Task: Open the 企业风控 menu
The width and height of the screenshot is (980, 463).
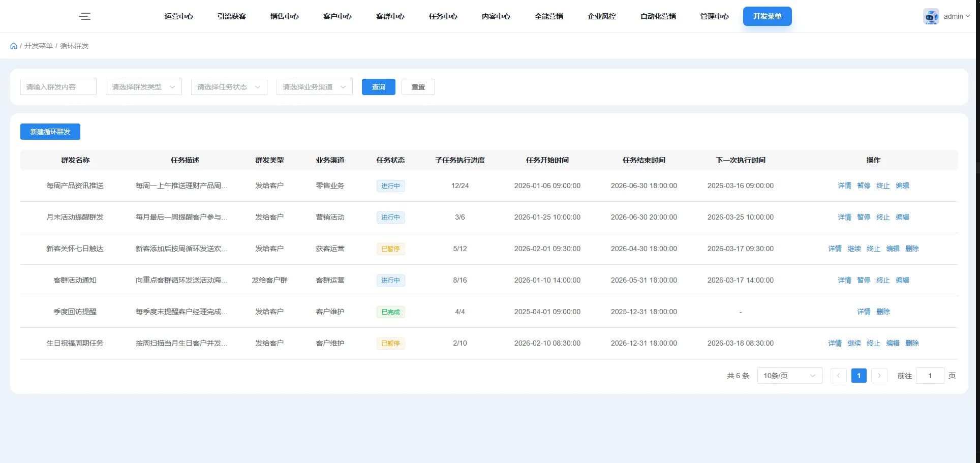Action: point(602,16)
